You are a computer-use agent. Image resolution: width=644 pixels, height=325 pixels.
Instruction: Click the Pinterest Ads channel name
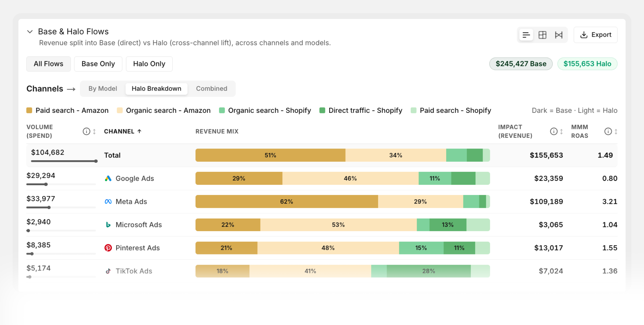pos(138,248)
